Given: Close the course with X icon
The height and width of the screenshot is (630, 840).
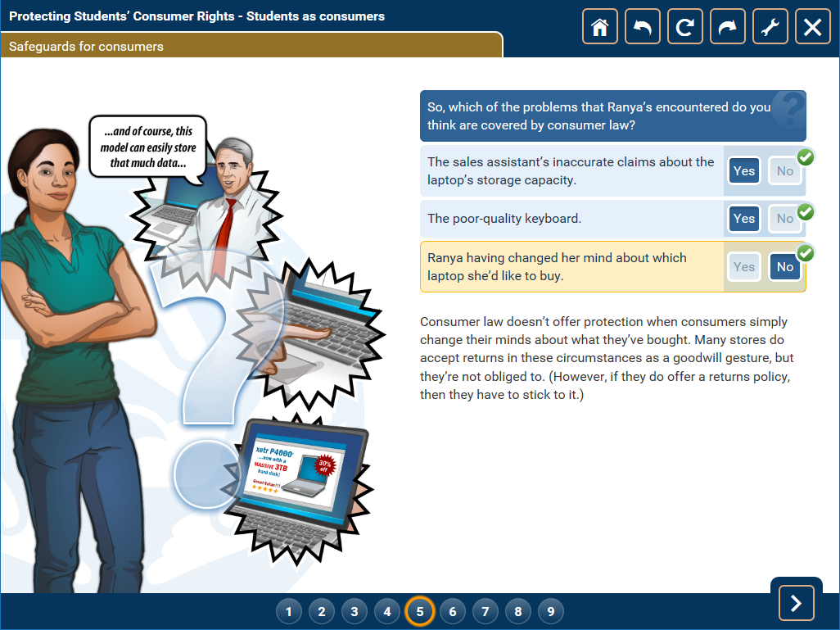Looking at the screenshot, I should pyautogui.click(x=812, y=27).
